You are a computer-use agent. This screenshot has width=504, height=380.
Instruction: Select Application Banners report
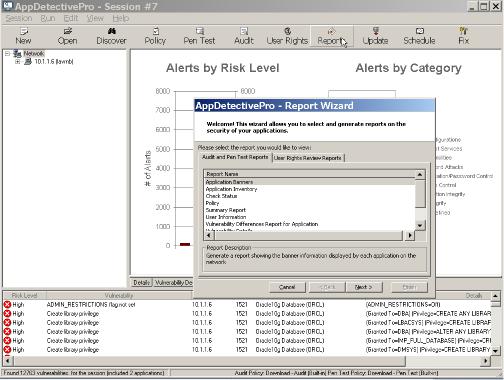click(310, 182)
